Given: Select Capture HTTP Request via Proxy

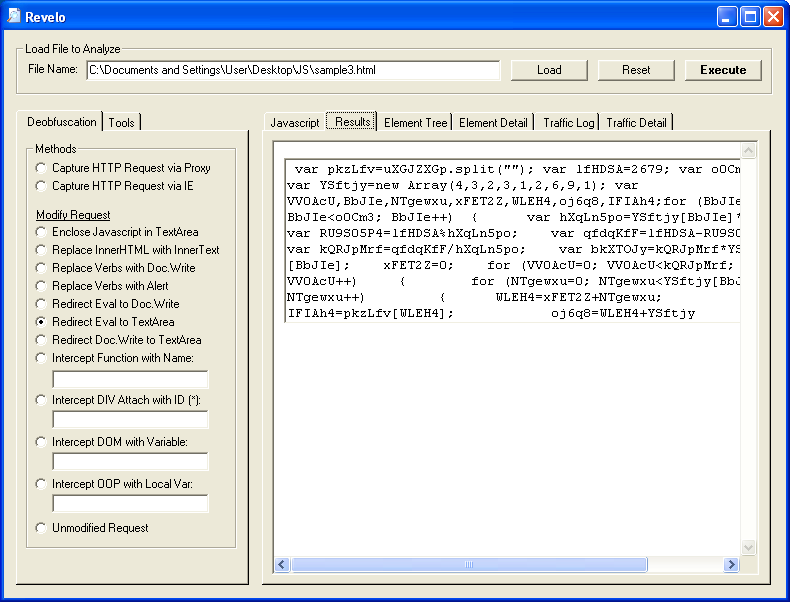Looking at the screenshot, I should coord(41,168).
